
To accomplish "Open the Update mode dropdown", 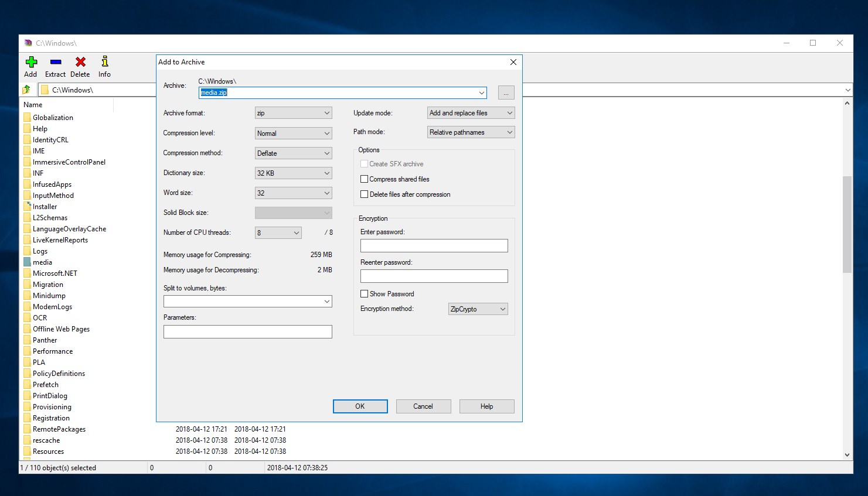I will click(471, 113).
